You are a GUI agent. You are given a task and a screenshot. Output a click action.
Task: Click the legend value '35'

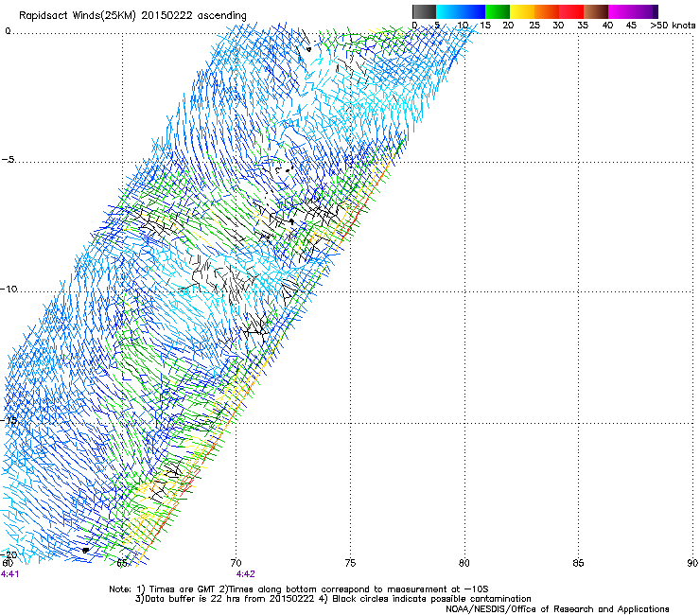coord(583,26)
